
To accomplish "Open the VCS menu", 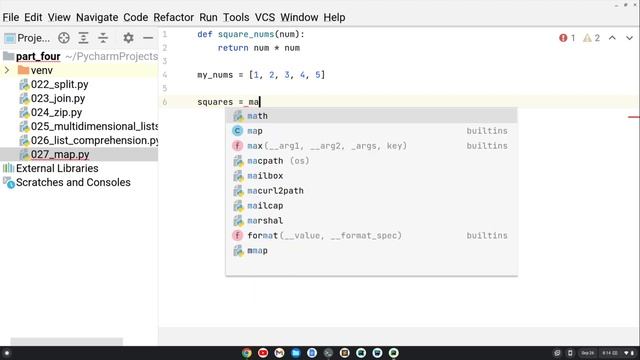I will click(x=265, y=18).
